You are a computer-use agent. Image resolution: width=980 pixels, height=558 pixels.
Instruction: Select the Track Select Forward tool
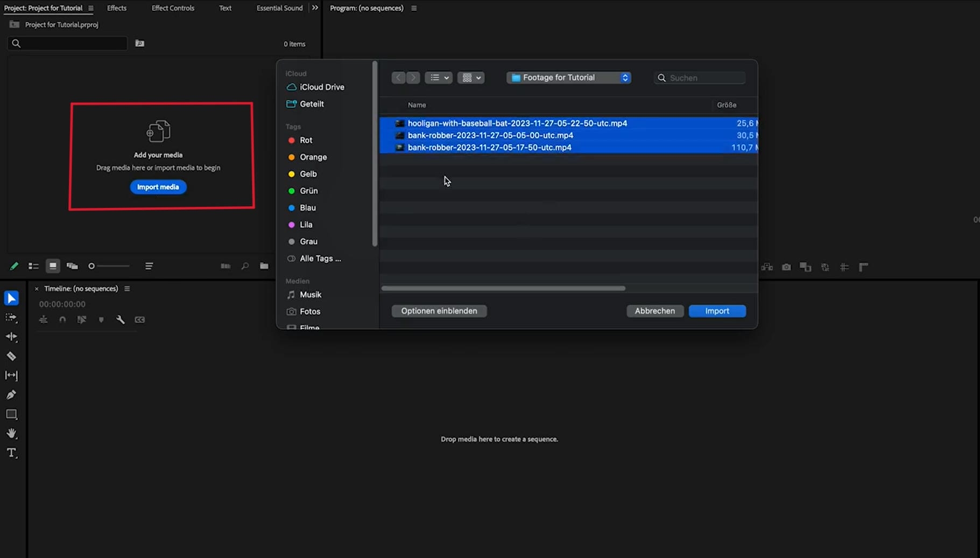click(x=11, y=318)
